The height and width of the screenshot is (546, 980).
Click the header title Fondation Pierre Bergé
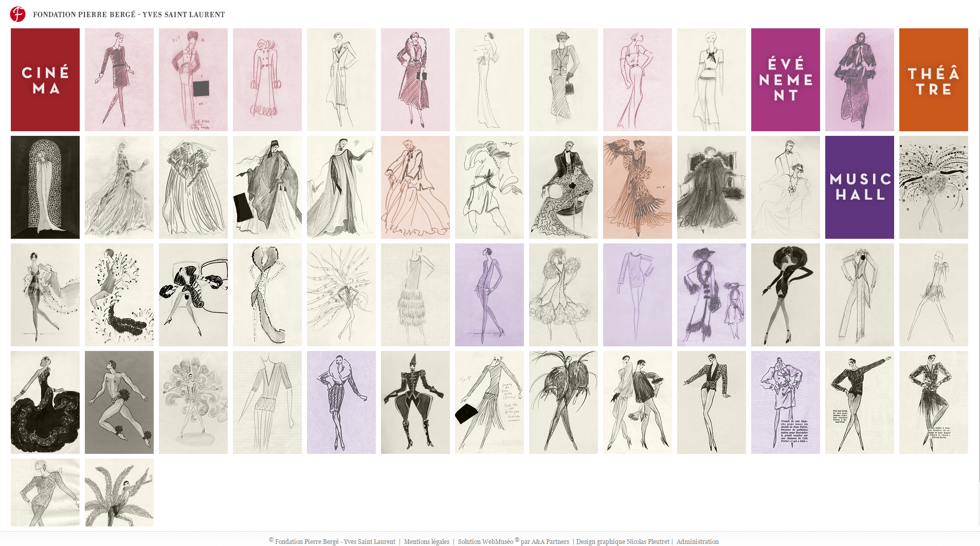click(x=129, y=14)
